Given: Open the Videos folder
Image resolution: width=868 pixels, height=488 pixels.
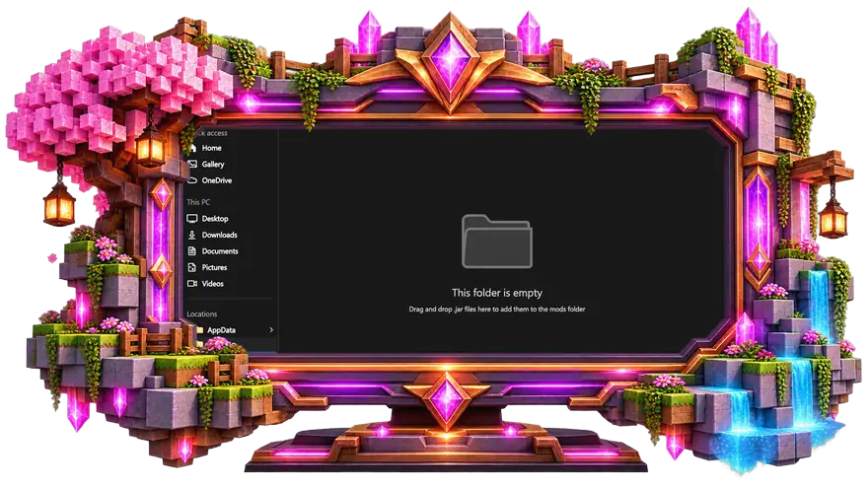Looking at the screenshot, I should (213, 283).
